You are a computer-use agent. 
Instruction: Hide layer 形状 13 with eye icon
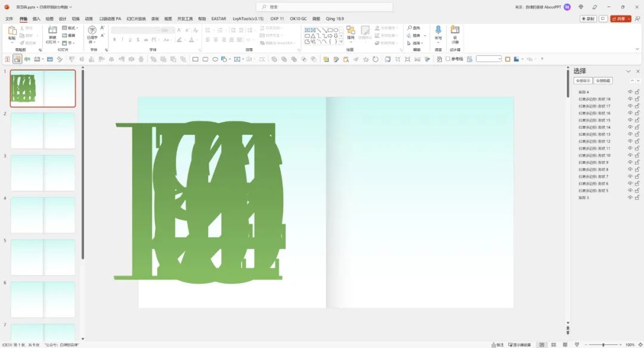click(630, 134)
